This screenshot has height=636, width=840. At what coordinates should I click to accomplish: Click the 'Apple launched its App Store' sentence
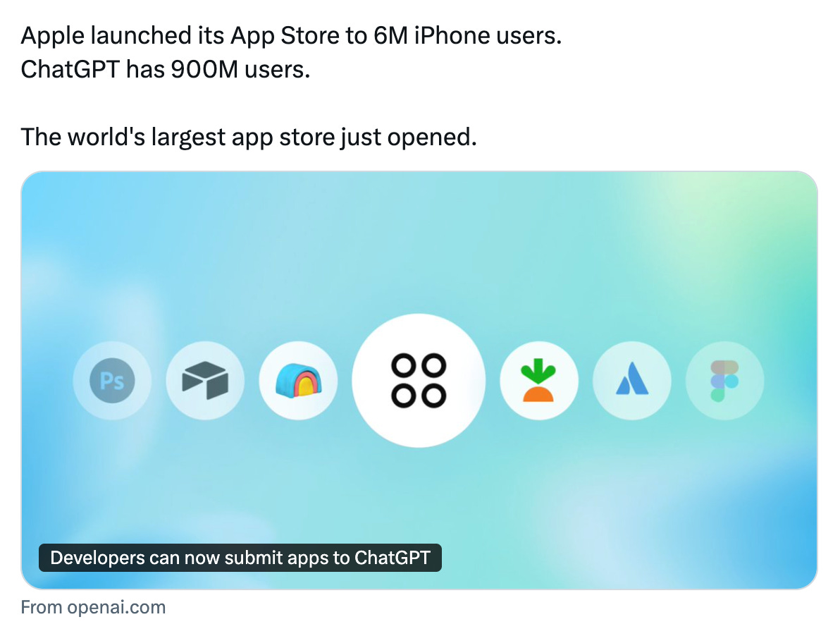(291, 36)
